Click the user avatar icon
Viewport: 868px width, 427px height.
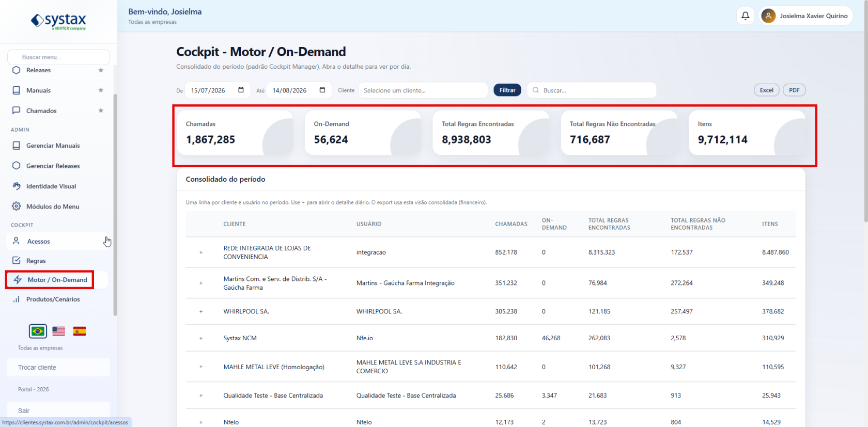tap(768, 16)
